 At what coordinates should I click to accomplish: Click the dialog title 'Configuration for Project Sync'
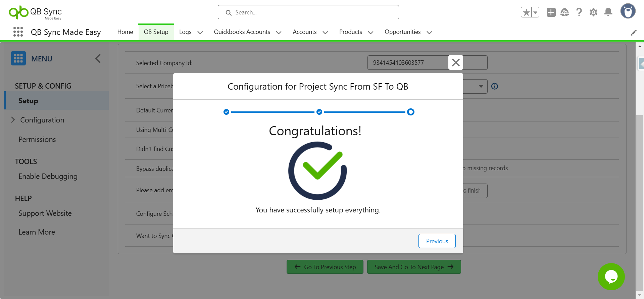(318, 87)
